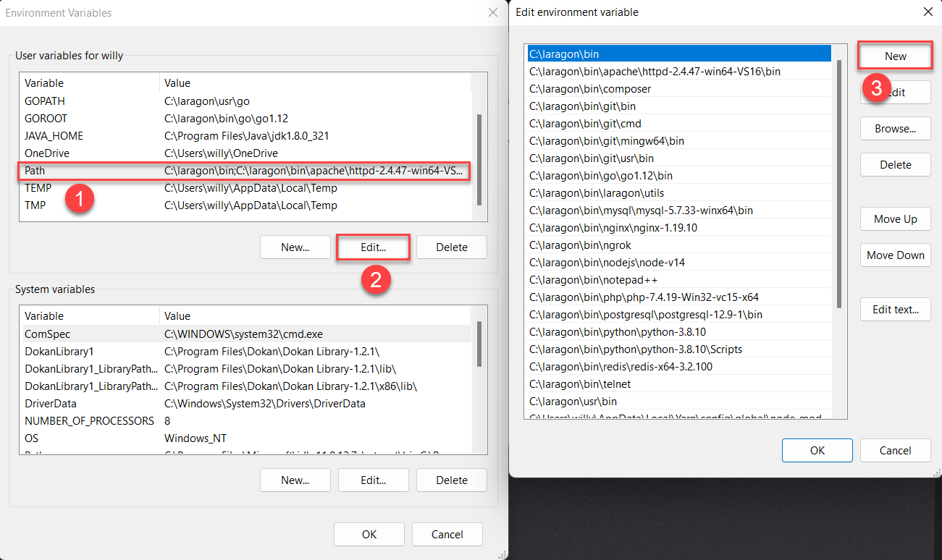Click Edit... under User variables for willy
This screenshot has width=942, height=560.
pyautogui.click(x=374, y=247)
